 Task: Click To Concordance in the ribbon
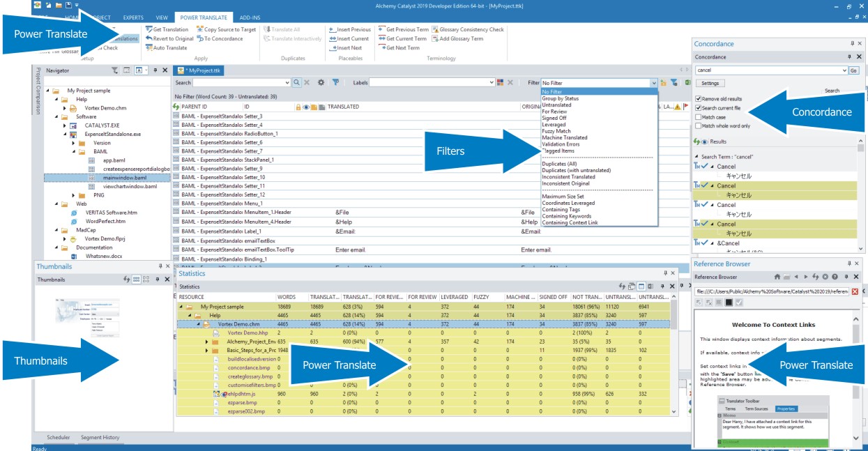219,38
